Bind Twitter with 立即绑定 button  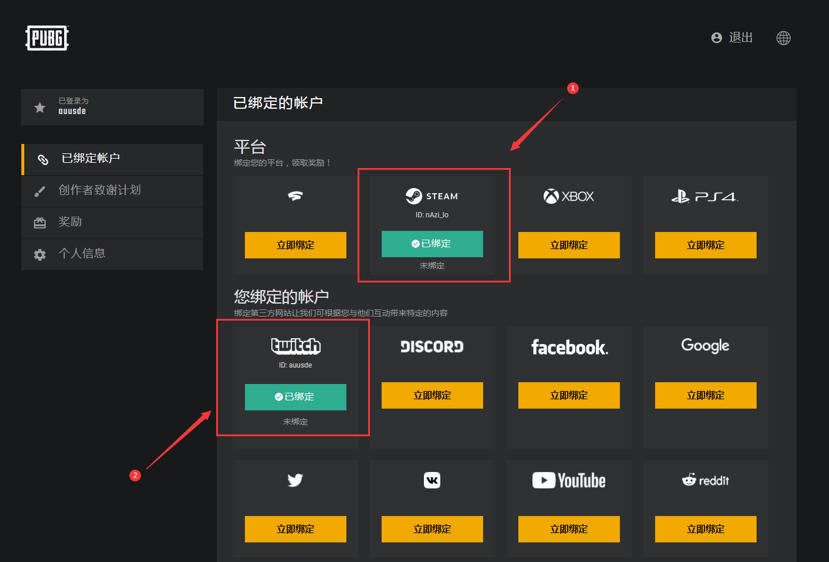(x=296, y=529)
